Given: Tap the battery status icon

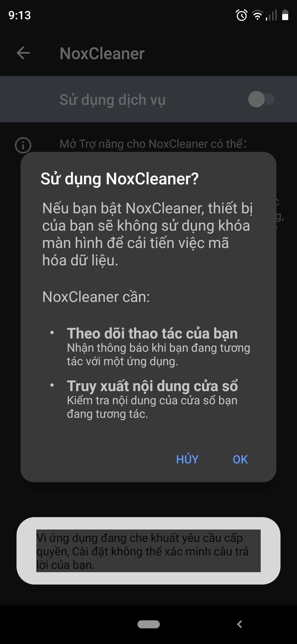Looking at the screenshot, I should point(285,15).
